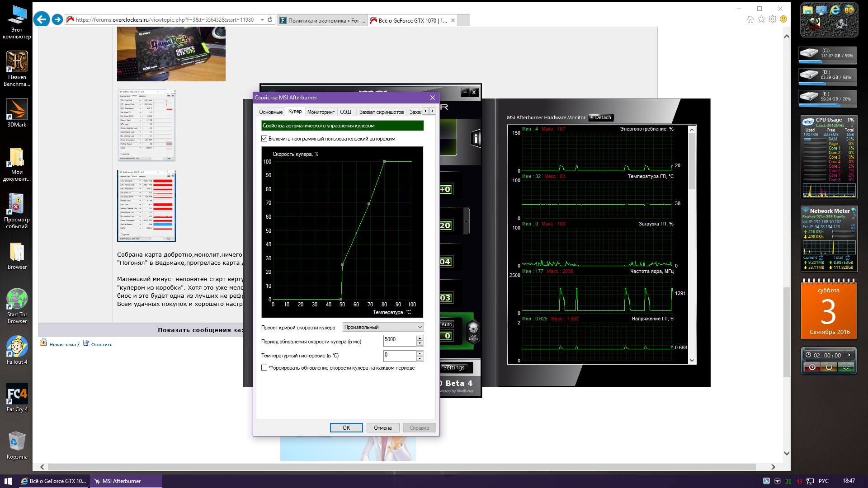Click the OK button in properties dialog
Viewport: 868px width, 488px height.
346,428
